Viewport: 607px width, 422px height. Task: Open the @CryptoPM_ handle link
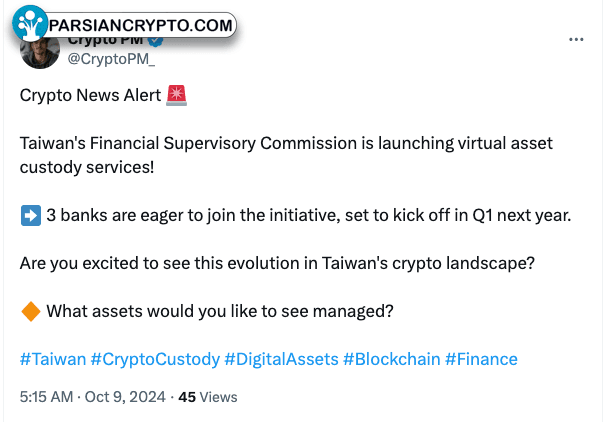tap(111, 59)
